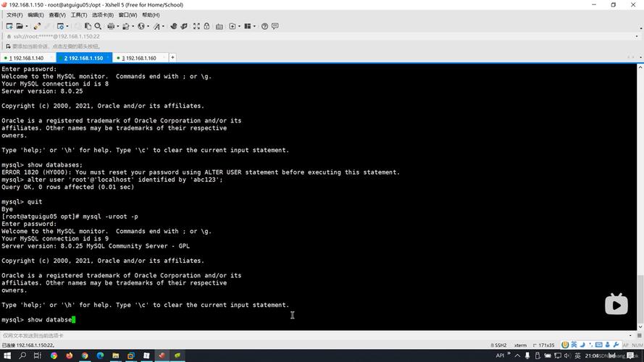Viewport: 644px width, 362px height.
Task: Click the 英 language toggle in IME toolbar
Action: pos(574,345)
